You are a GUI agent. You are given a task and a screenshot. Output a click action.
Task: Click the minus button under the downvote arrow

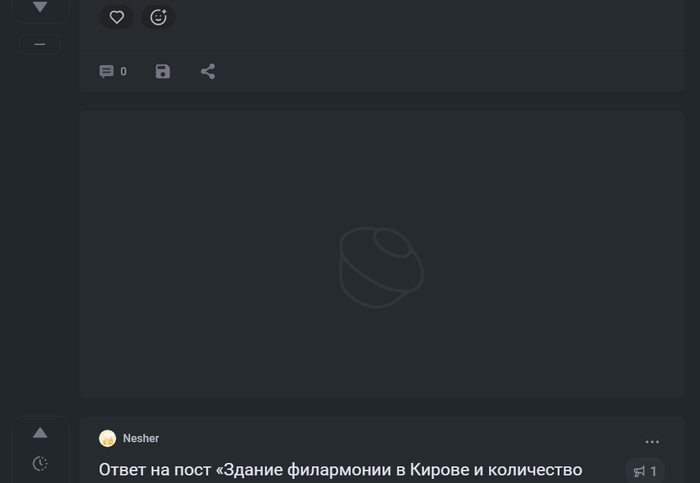(x=40, y=44)
